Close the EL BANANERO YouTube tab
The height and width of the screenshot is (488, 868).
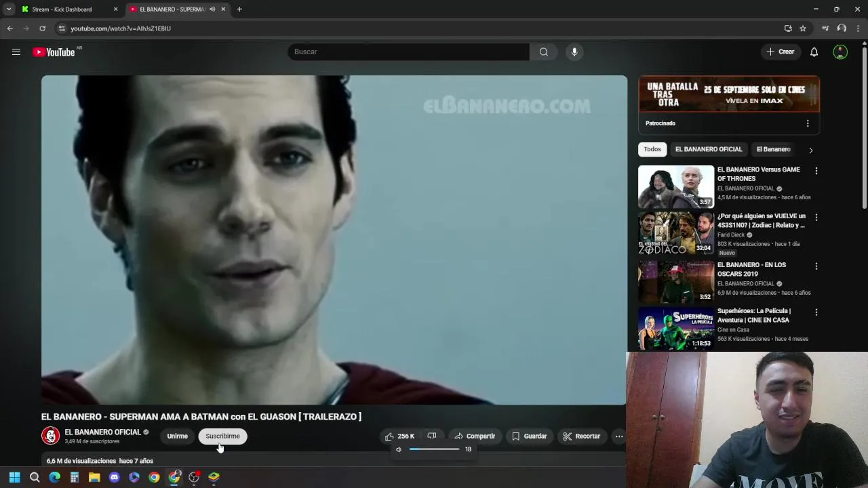tap(223, 9)
